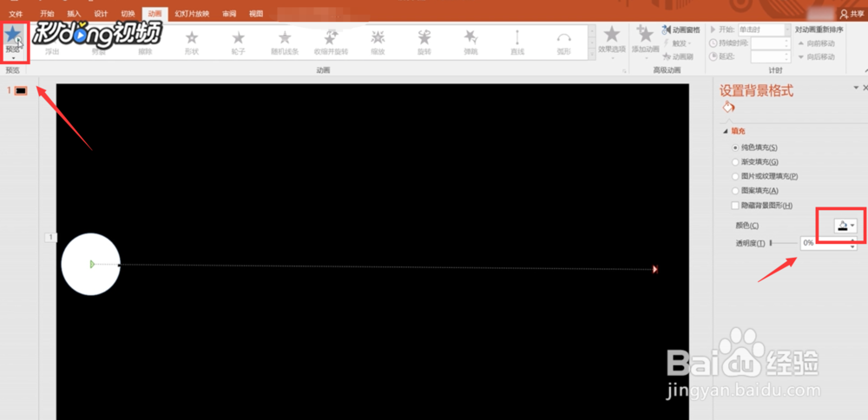Select the Wheel (轮子) animation effect
This screenshot has width=868, height=420.
click(238, 43)
